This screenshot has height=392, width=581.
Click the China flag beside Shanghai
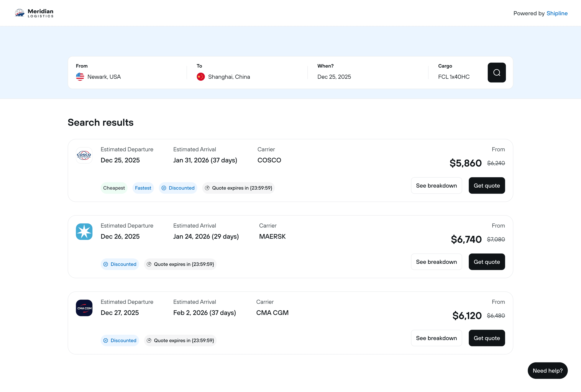point(200,77)
